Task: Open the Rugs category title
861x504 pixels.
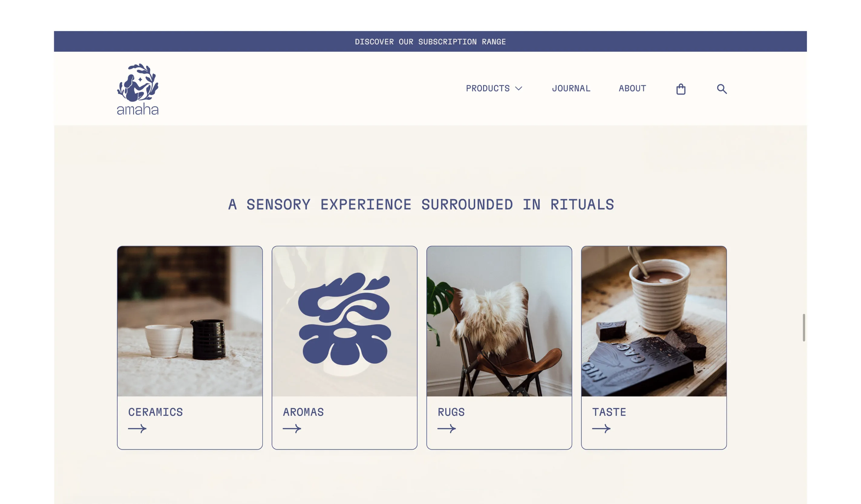Action: [451, 412]
